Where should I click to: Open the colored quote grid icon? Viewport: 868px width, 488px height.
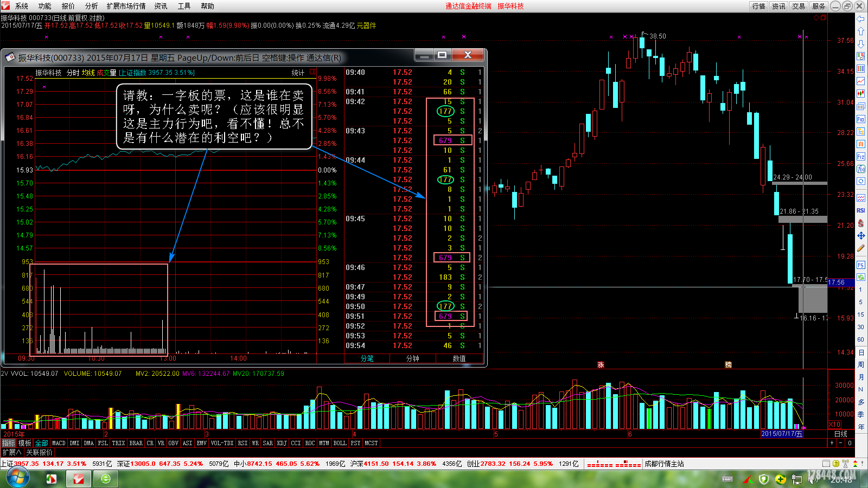point(861,69)
